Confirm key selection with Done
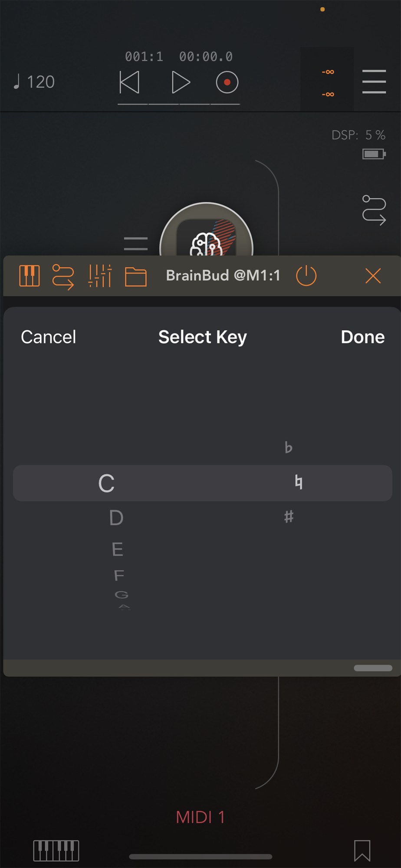401x868 pixels. [x=363, y=337]
